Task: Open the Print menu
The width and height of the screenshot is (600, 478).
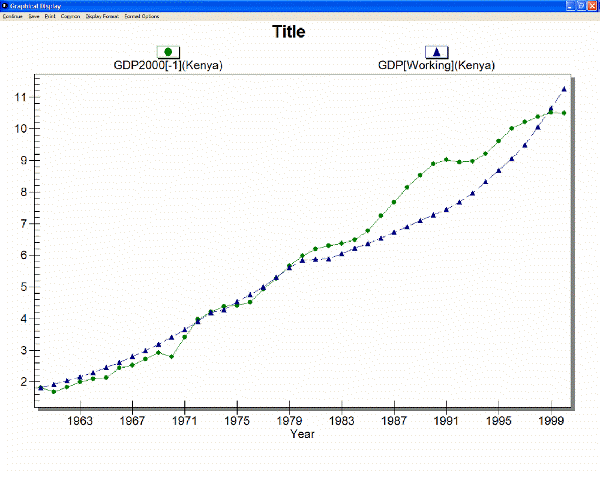Action: point(50,17)
